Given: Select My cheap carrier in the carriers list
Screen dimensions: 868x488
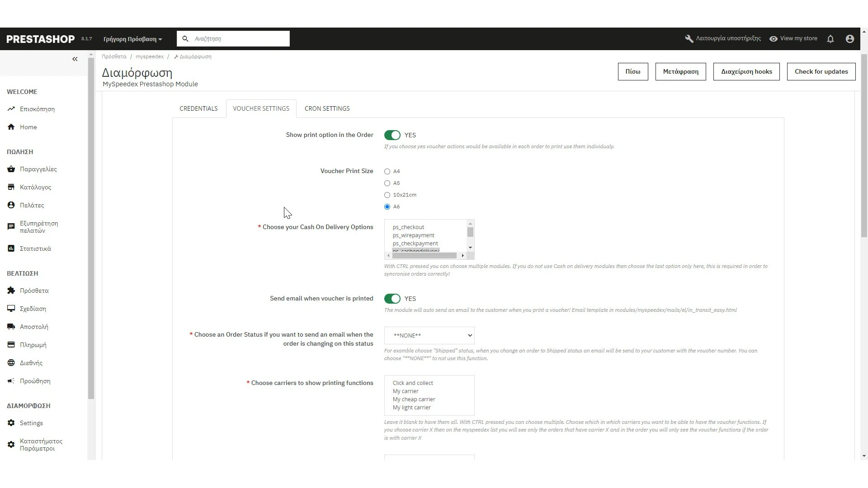Looking at the screenshot, I should pyautogui.click(x=414, y=399).
